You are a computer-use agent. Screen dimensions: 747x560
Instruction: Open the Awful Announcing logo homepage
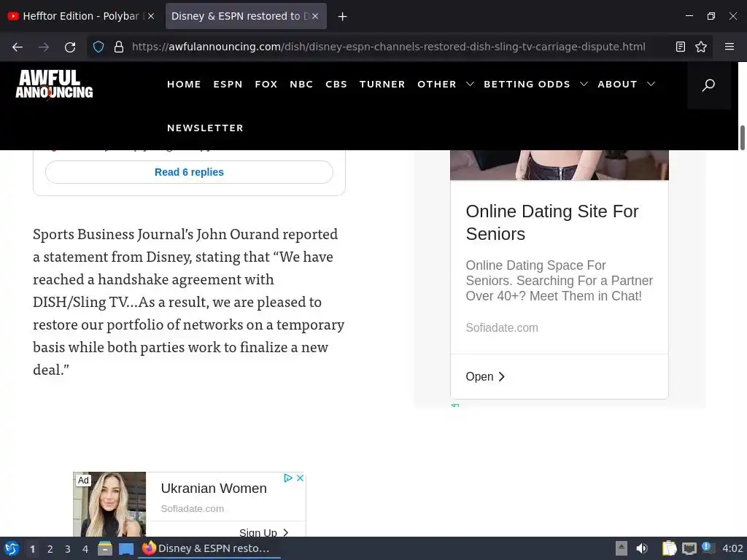click(x=54, y=85)
